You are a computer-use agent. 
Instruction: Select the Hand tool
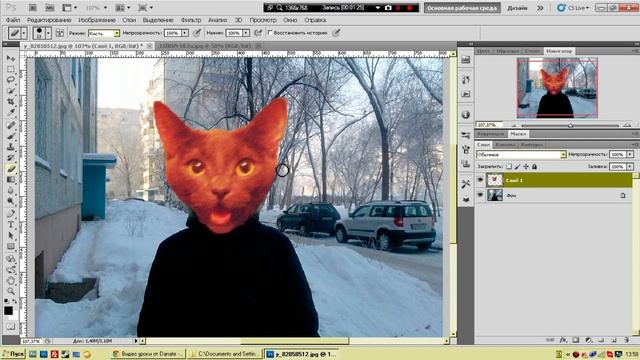11,281
